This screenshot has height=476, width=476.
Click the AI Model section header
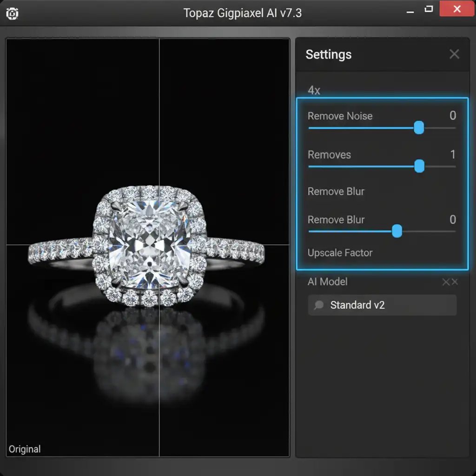[327, 282]
